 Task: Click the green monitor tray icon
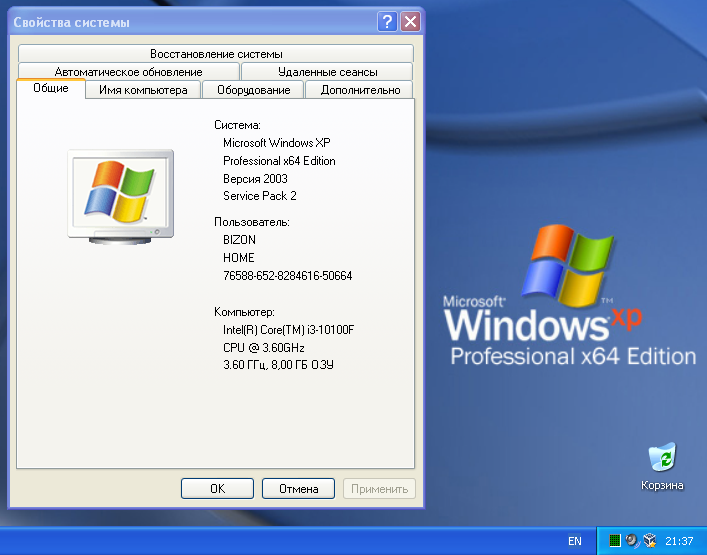click(x=614, y=540)
